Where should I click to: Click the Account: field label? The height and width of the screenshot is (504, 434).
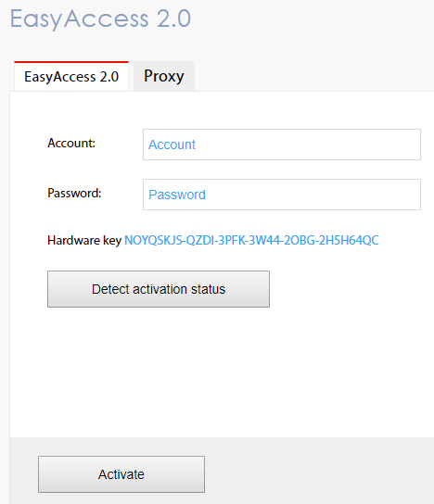point(71,143)
